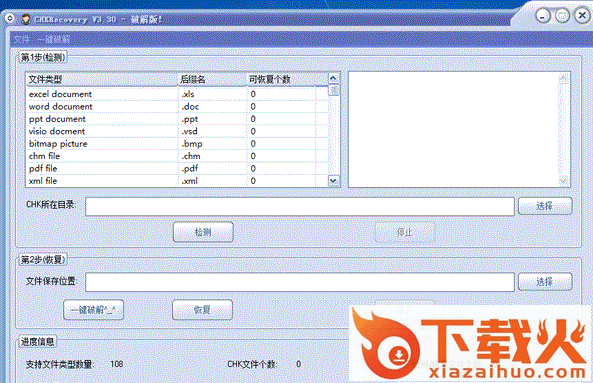This screenshot has height=383, width=593.
Task: Open the 文件 menu
Action: [x=22, y=39]
